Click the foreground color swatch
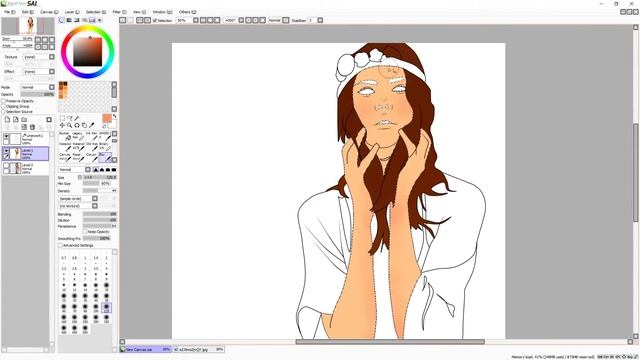This screenshot has width=640, height=360. point(107,118)
